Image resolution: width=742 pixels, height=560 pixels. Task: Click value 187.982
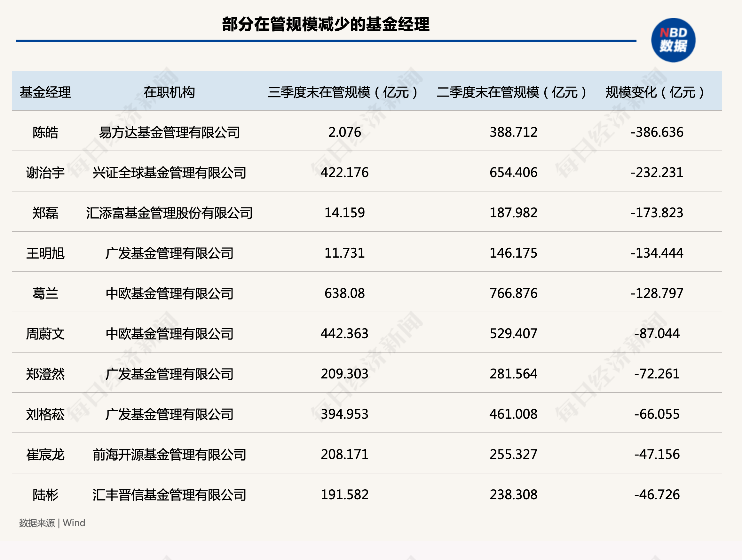(513, 213)
